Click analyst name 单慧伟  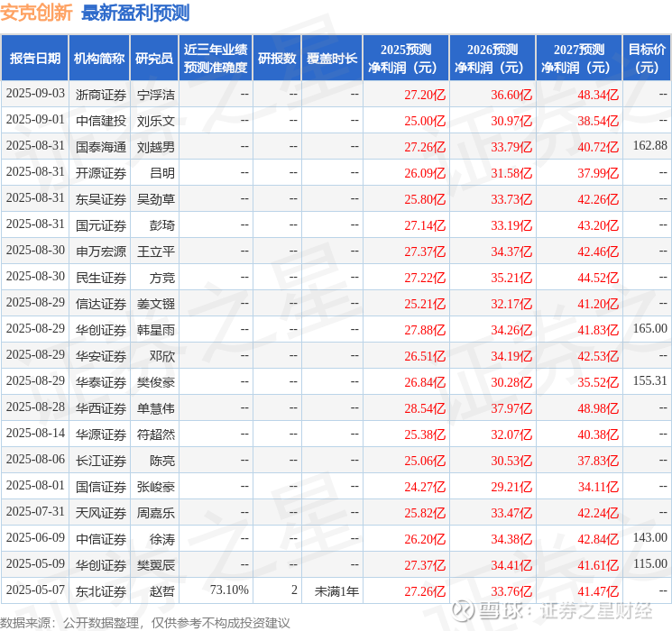(x=156, y=408)
